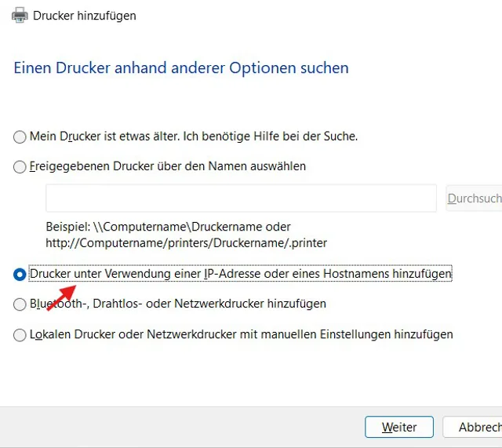
Task: Pick the 'Lokalen Drucker mit manuellen Einstellungen' radio button
Action: [20, 335]
